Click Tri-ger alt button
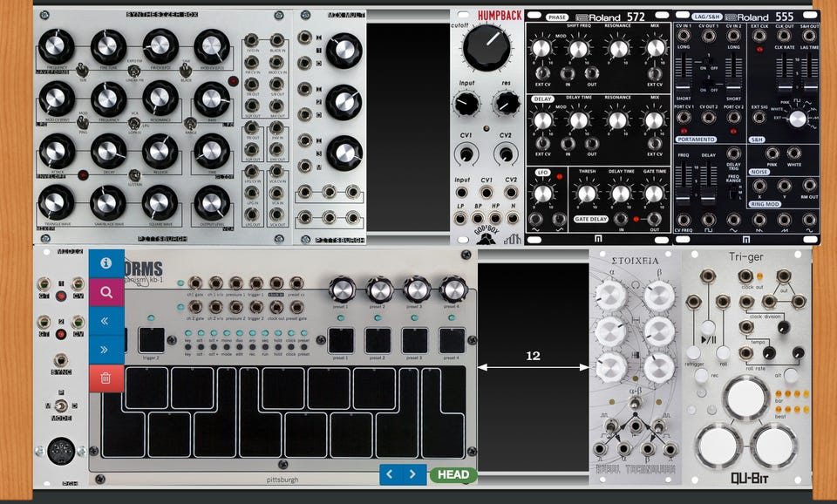837x504 pixels. (x=791, y=375)
